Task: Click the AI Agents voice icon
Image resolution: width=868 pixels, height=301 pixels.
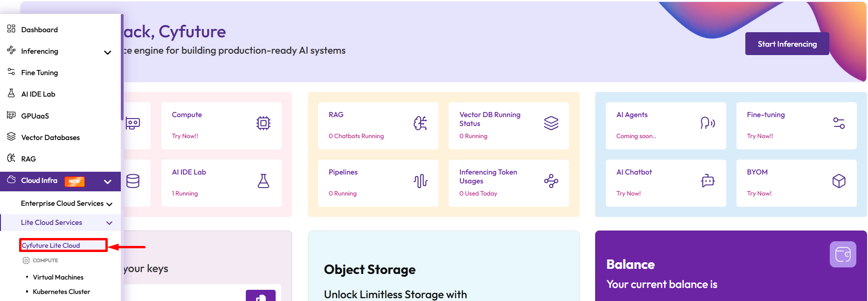Action: pos(708,123)
